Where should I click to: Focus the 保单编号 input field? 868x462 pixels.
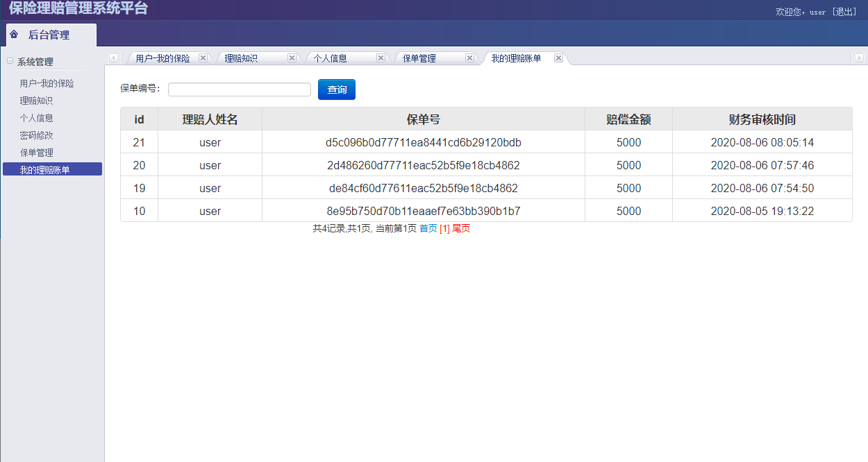240,89
